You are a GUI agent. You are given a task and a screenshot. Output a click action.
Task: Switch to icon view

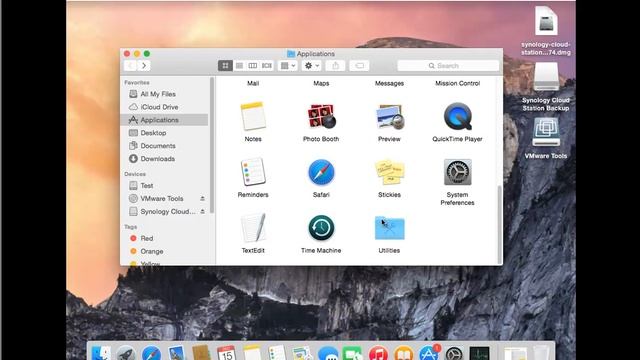coord(225,66)
